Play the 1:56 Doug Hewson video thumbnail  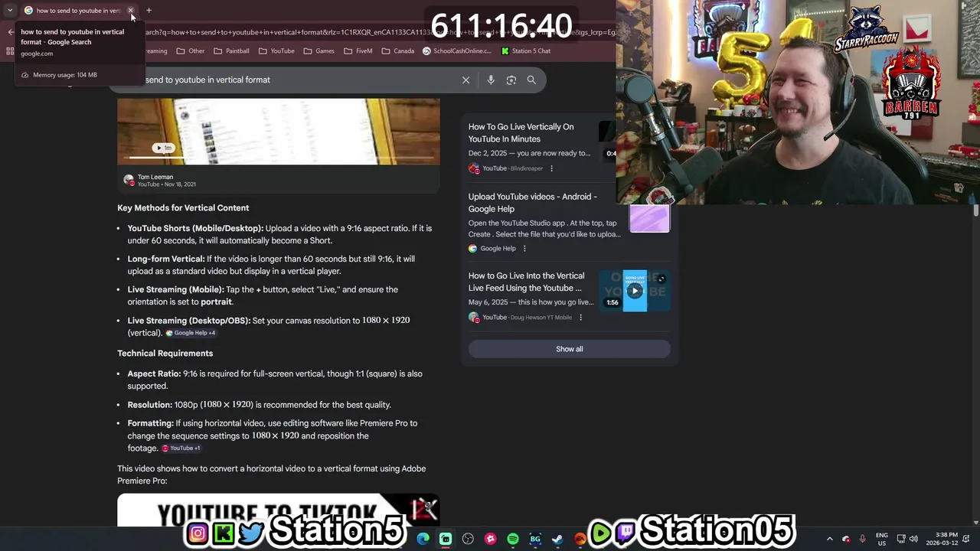635,291
